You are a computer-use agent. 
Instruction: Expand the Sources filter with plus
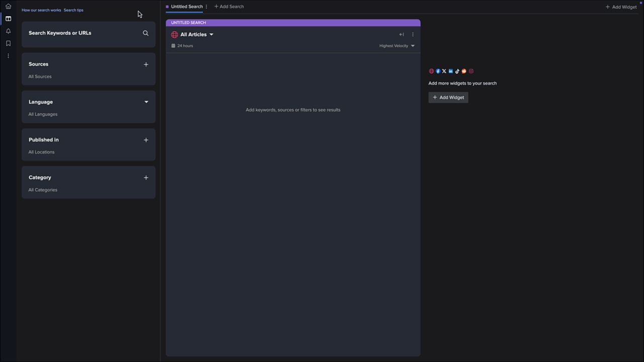coord(146,64)
